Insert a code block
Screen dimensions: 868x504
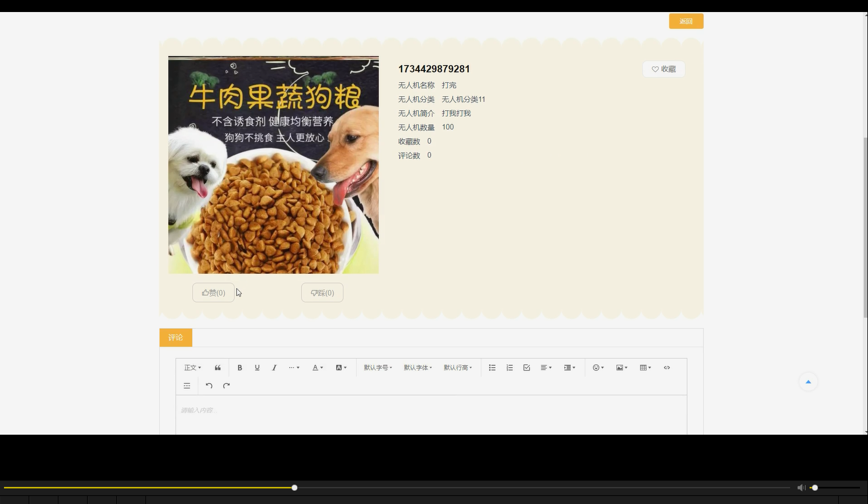pos(666,367)
